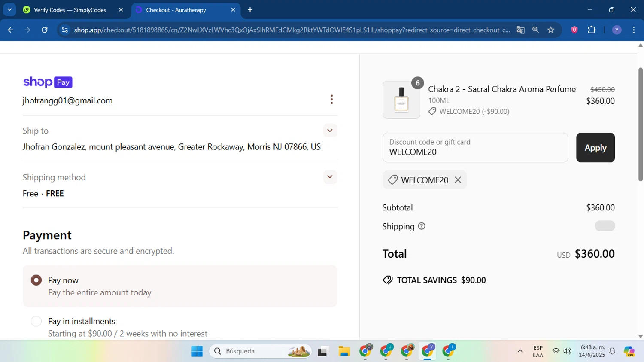Open File Explorer from taskbar
644x362 pixels.
(344, 351)
